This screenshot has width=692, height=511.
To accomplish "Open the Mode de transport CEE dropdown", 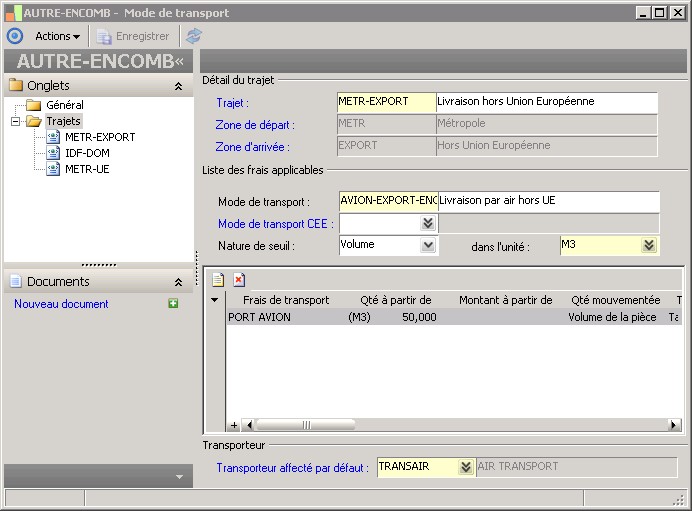I will tap(428, 223).
